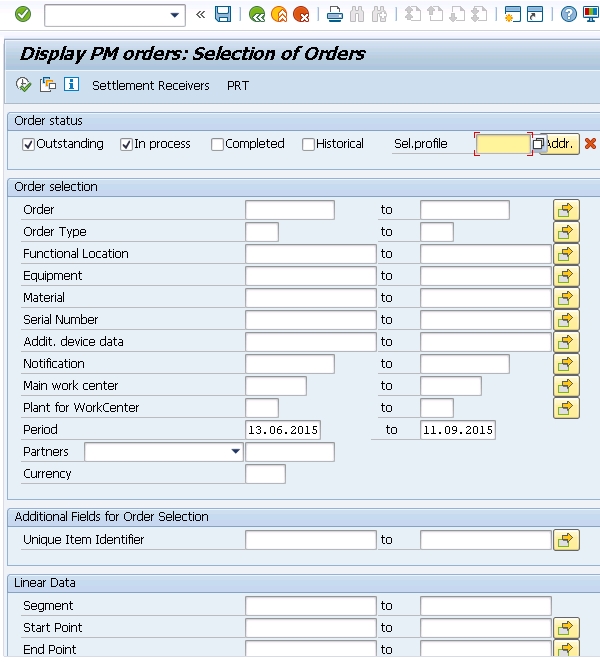
Task: Open multiple selection for Order
Action: point(566,210)
